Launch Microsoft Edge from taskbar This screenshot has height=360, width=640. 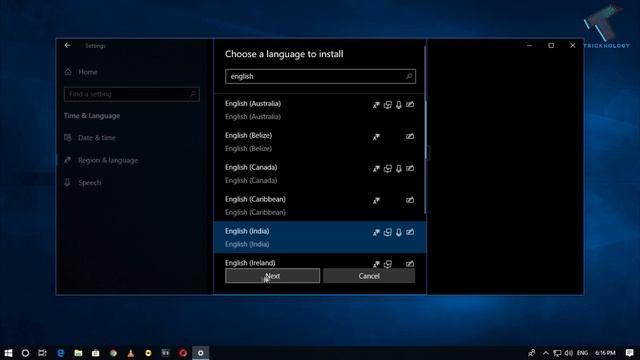[60, 353]
